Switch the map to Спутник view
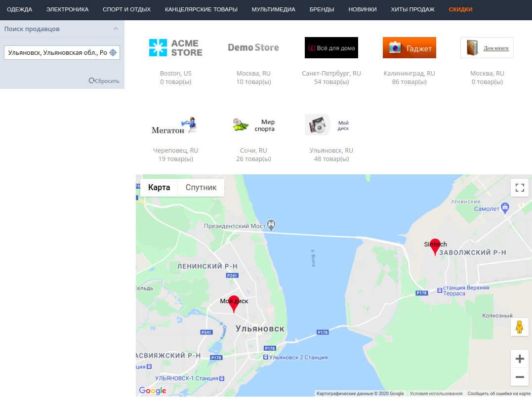Screen dimensions: 532x404 pyautogui.click(x=201, y=188)
